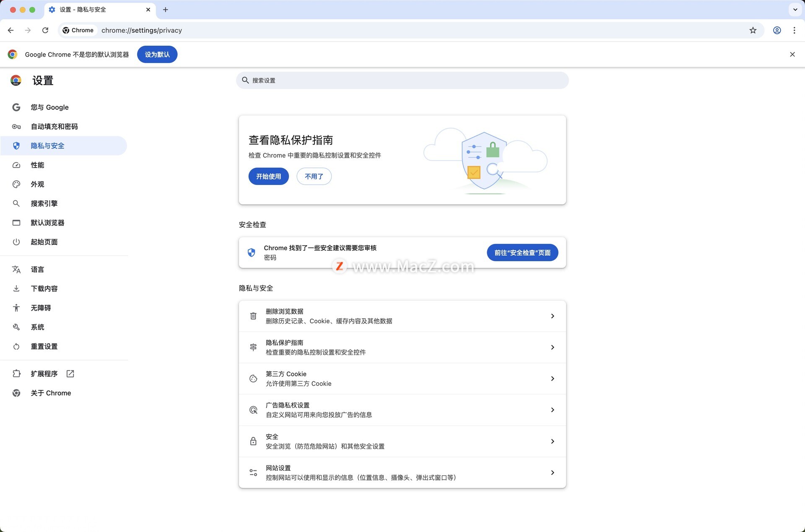Click the power icon beside 起始页面
This screenshot has width=805, height=532.
[16, 242]
